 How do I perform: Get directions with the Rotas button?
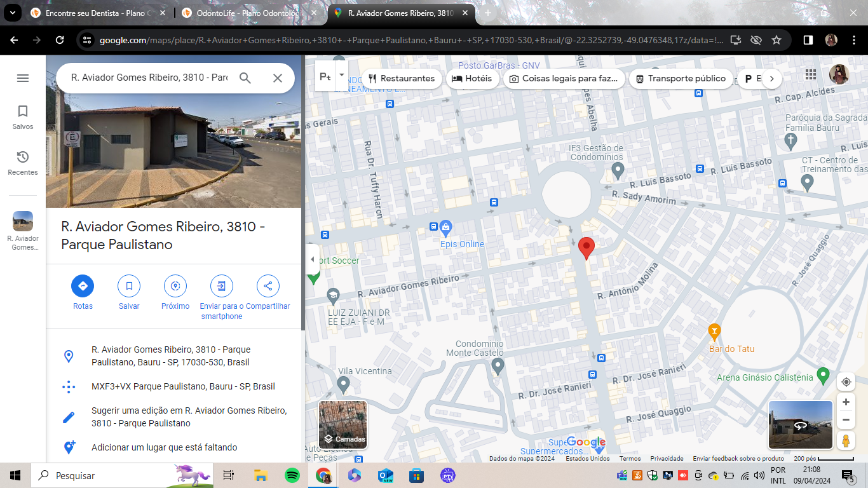(83, 292)
